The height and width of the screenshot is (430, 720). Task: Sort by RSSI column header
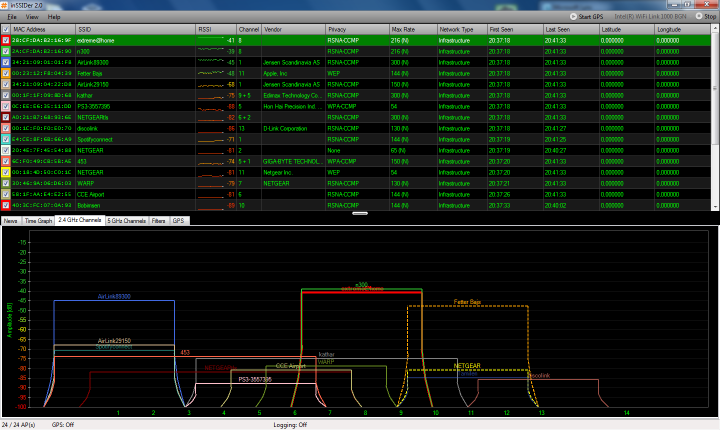216,29
